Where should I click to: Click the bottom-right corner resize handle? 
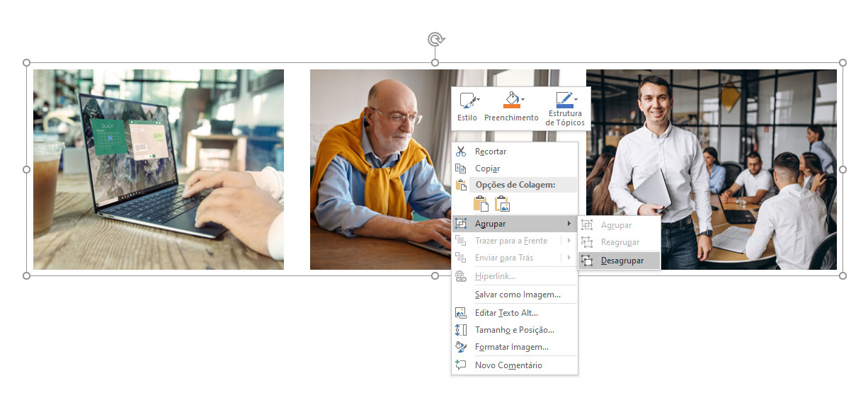(x=843, y=275)
